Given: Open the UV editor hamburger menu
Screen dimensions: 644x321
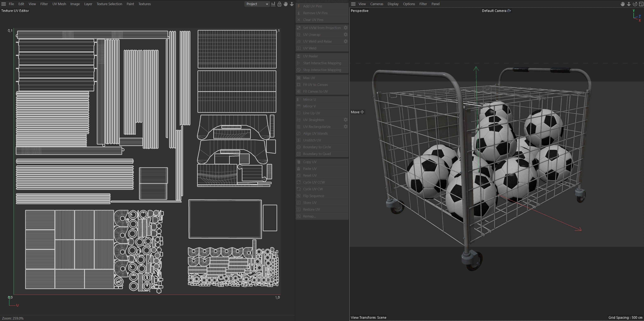Looking at the screenshot, I should point(4,4).
